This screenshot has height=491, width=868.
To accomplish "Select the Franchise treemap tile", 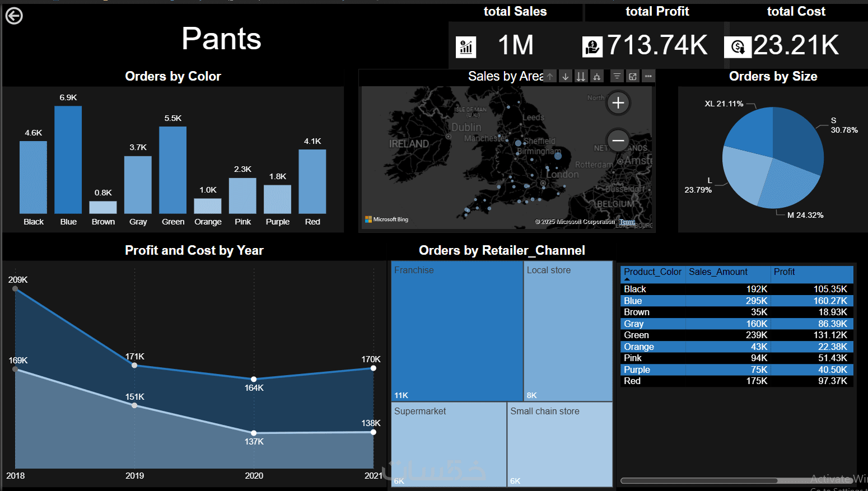I will pos(457,331).
